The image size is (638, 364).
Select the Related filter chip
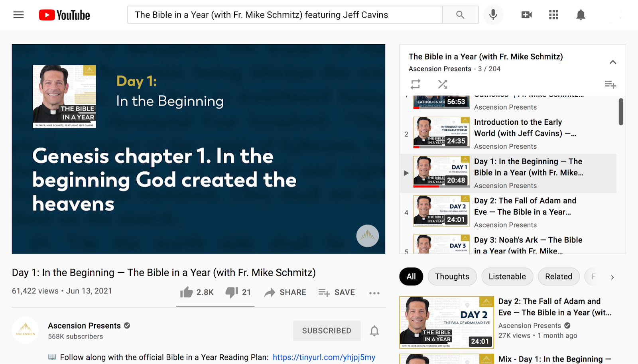pos(559,276)
